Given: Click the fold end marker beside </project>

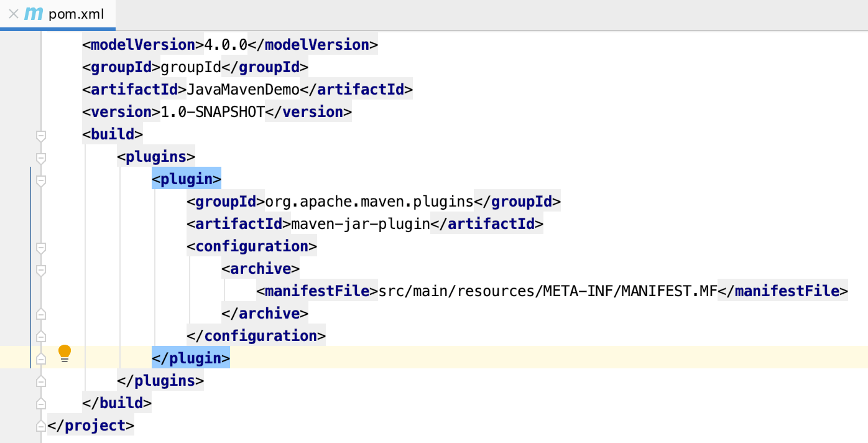Looking at the screenshot, I should click(41, 426).
